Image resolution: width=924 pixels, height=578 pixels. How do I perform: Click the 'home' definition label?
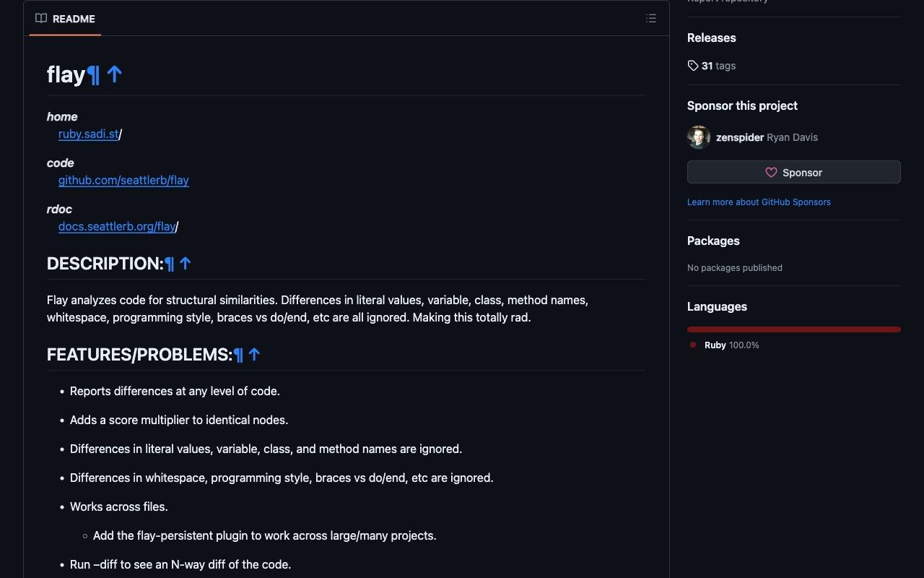tap(62, 116)
